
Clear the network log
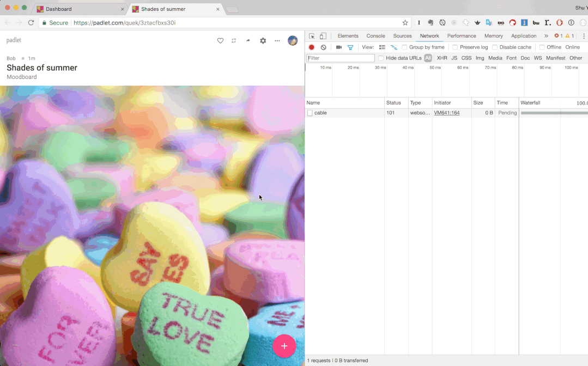click(x=323, y=47)
